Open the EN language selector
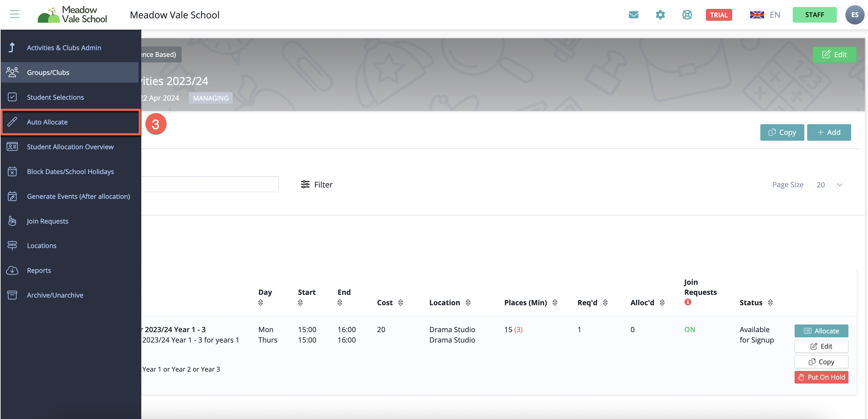868x419 pixels. point(765,15)
